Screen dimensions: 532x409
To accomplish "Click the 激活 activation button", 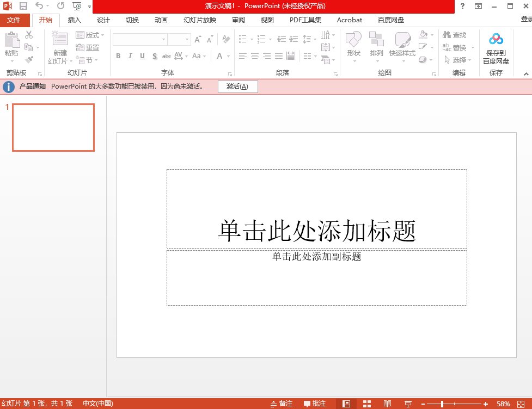I will pyautogui.click(x=238, y=86).
